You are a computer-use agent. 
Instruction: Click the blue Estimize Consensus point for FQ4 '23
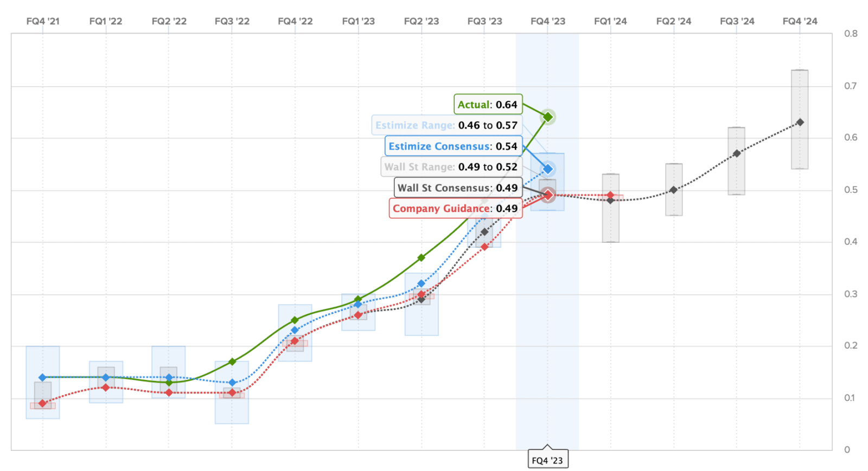pyautogui.click(x=548, y=169)
